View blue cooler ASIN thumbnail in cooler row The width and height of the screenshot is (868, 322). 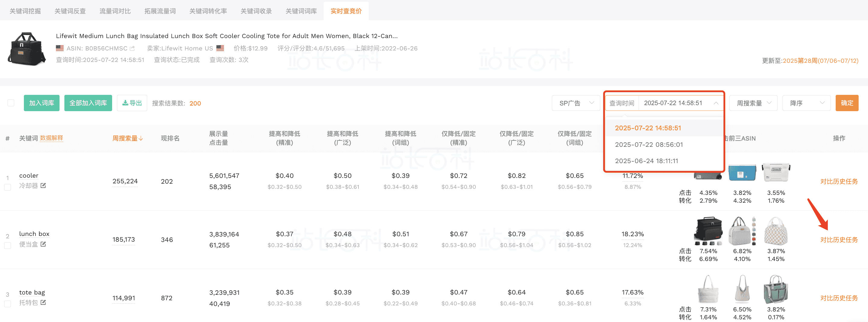click(x=742, y=173)
